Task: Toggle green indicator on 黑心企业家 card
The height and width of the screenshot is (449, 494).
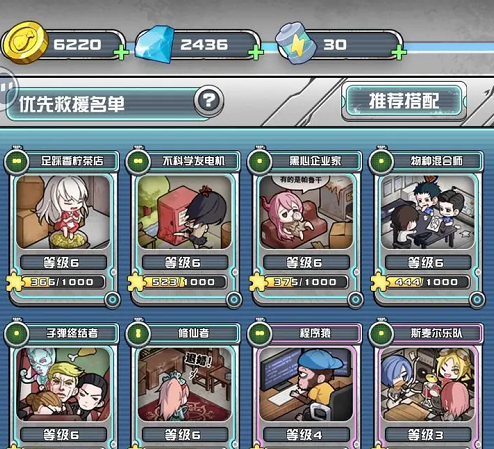Action: (259, 161)
